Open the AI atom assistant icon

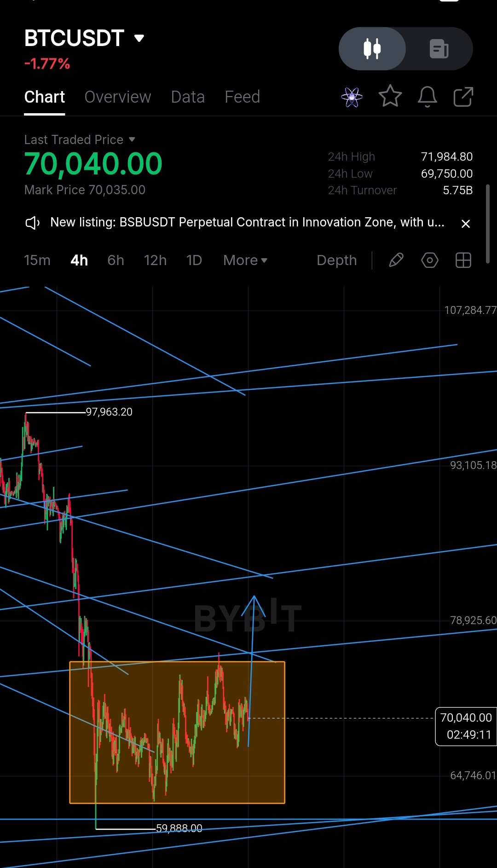[x=352, y=97]
